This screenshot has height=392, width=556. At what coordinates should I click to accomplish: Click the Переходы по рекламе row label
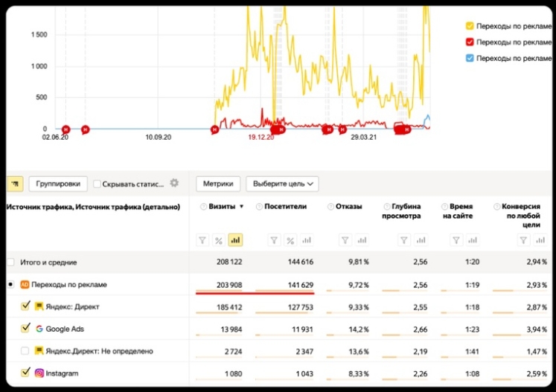coord(69,285)
